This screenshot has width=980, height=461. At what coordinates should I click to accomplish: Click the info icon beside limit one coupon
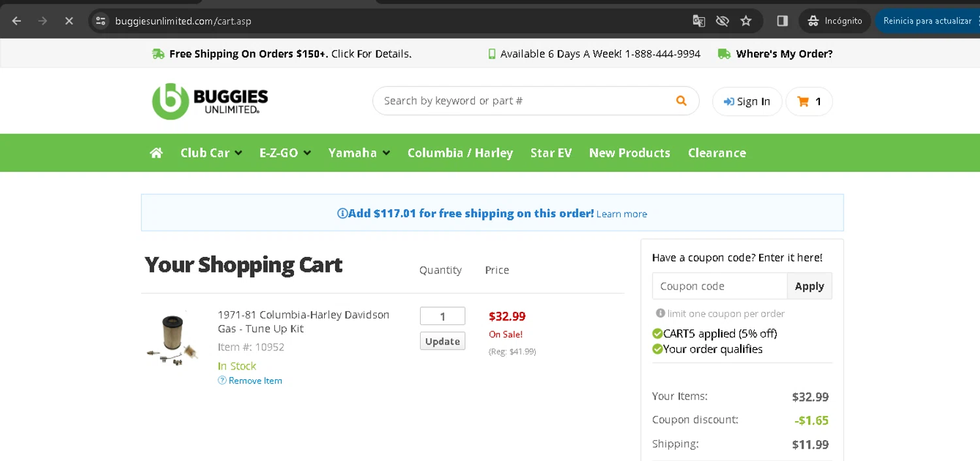(x=660, y=313)
